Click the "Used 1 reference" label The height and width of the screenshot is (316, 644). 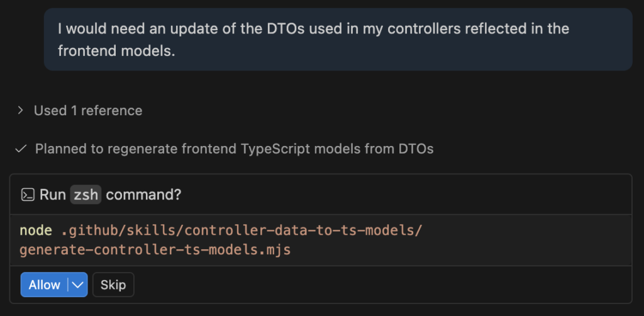[x=88, y=111]
